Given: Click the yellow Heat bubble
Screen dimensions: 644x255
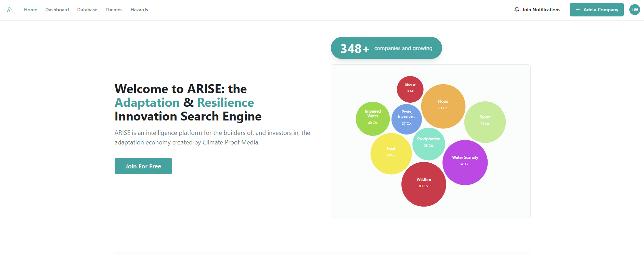Looking at the screenshot, I should point(391,154).
